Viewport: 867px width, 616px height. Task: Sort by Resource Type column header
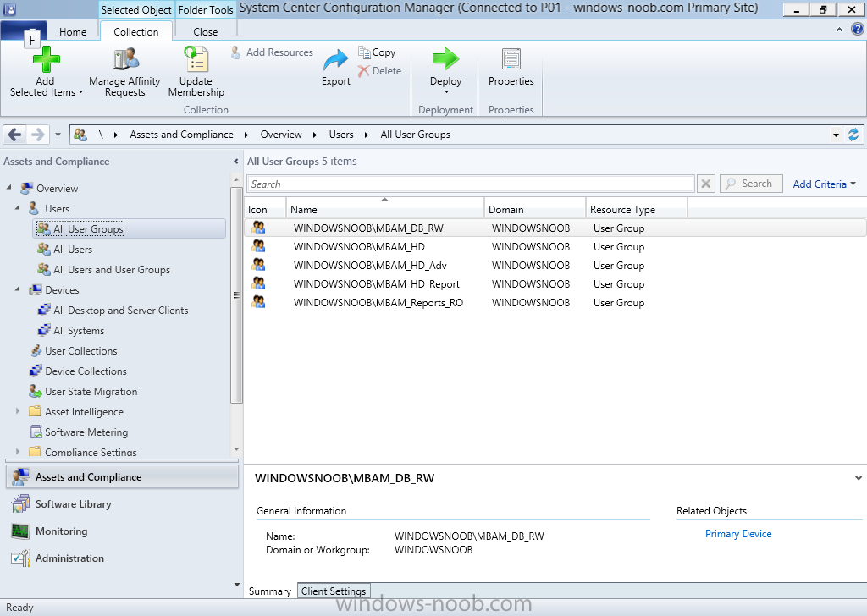pyautogui.click(x=637, y=209)
